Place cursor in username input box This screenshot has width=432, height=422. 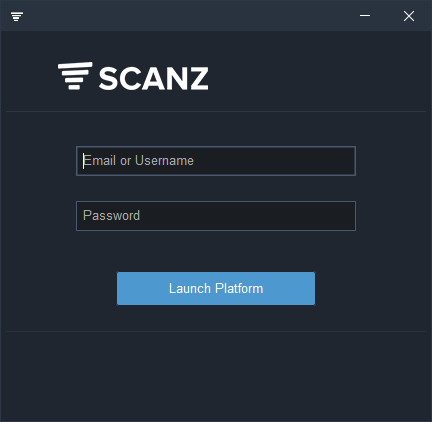(x=216, y=161)
